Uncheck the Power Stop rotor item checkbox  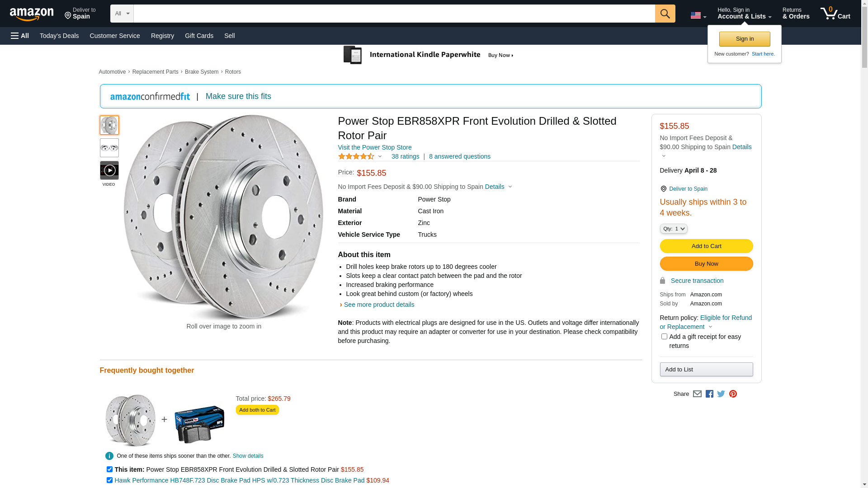click(109, 469)
